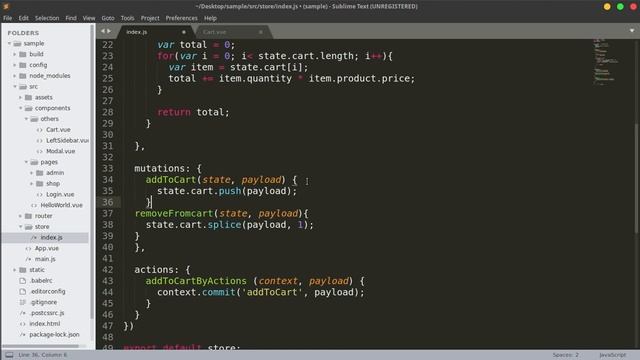The image size is (640, 360).
Task: Open the Tools menu
Action: coord(127,18)
